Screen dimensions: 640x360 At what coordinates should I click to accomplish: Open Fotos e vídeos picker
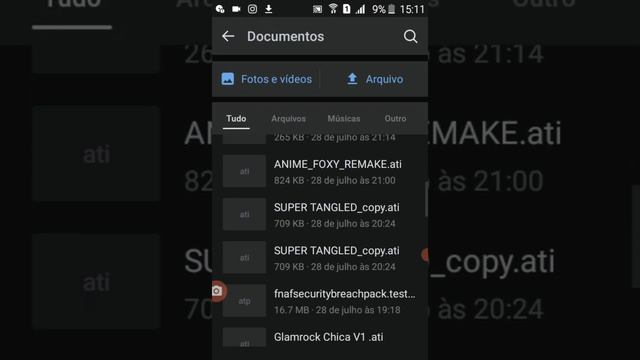tap(267, 79)
